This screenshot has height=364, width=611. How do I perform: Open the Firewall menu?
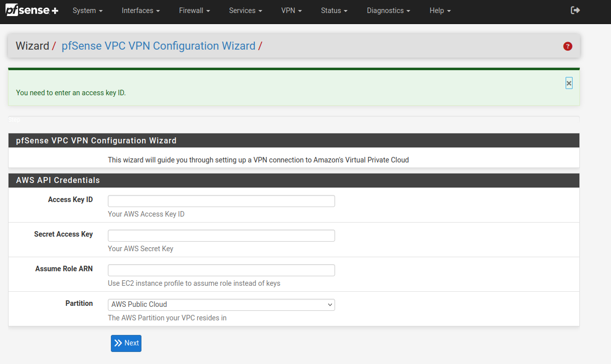pos(195,11)
